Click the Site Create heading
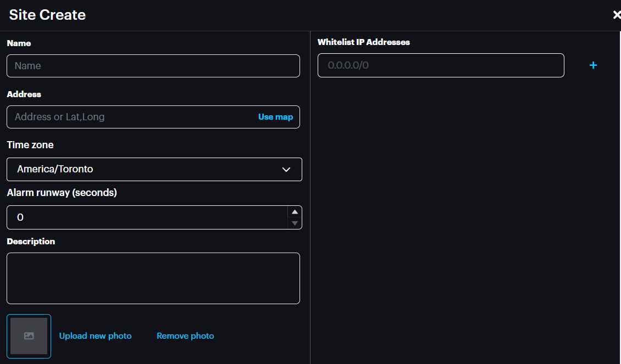Screen dimensions: 621x364 pyautogui.click(x=47, y=15)
